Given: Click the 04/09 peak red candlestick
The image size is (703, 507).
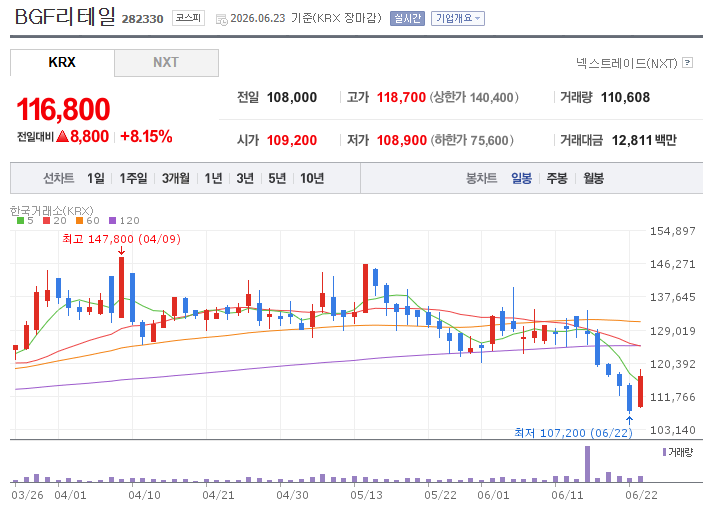Looking at the screenshot, I should 122,287.
